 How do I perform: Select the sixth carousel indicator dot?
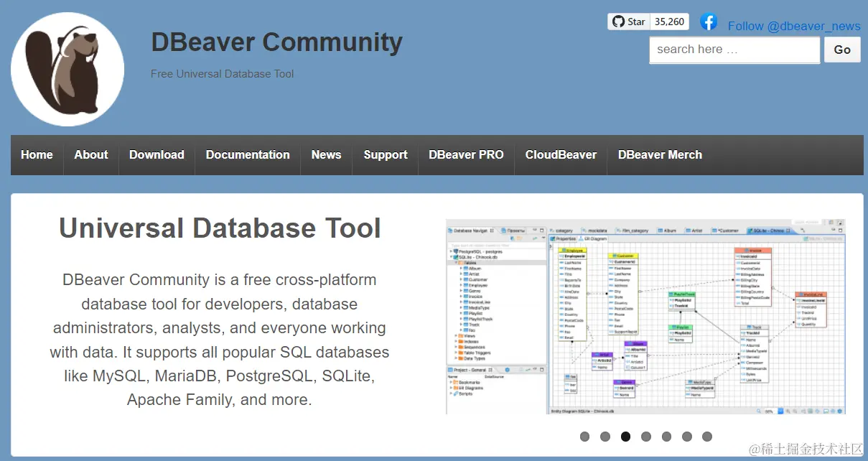pyautogui.click(x=686, y=437)
